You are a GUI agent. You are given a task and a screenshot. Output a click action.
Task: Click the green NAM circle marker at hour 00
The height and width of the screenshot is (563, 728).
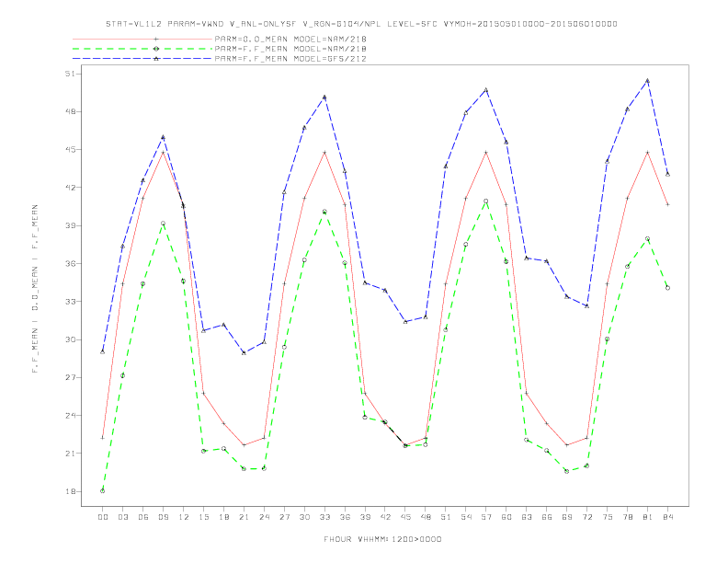click(x=103, y=491)
